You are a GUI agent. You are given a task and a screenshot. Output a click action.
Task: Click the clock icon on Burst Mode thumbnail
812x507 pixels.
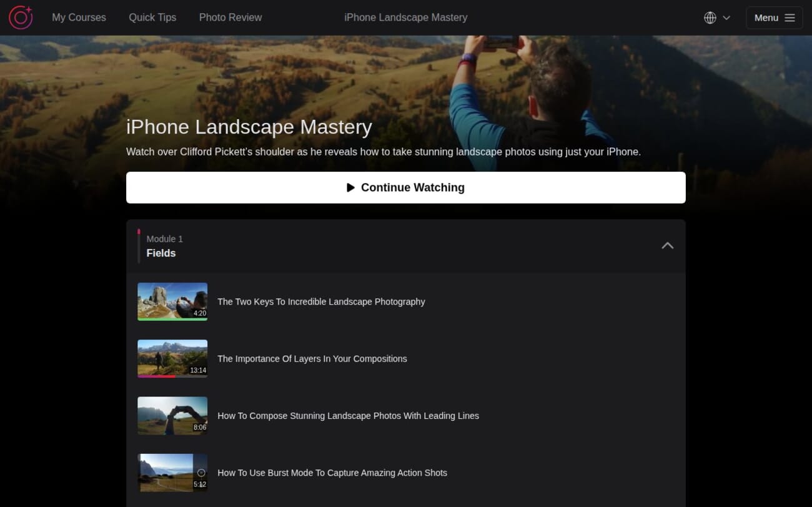coord(201,472)
